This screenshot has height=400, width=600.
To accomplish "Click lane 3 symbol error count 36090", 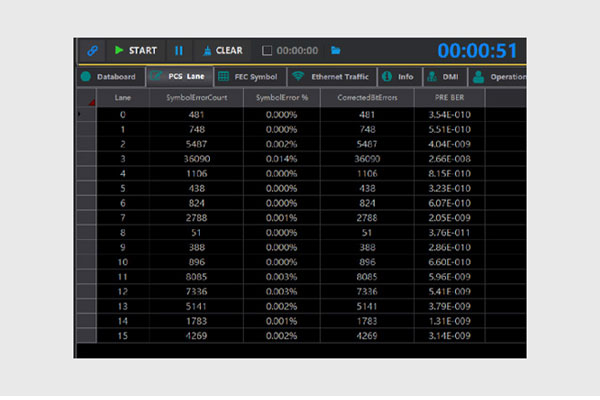I will [x=197, y=159].
